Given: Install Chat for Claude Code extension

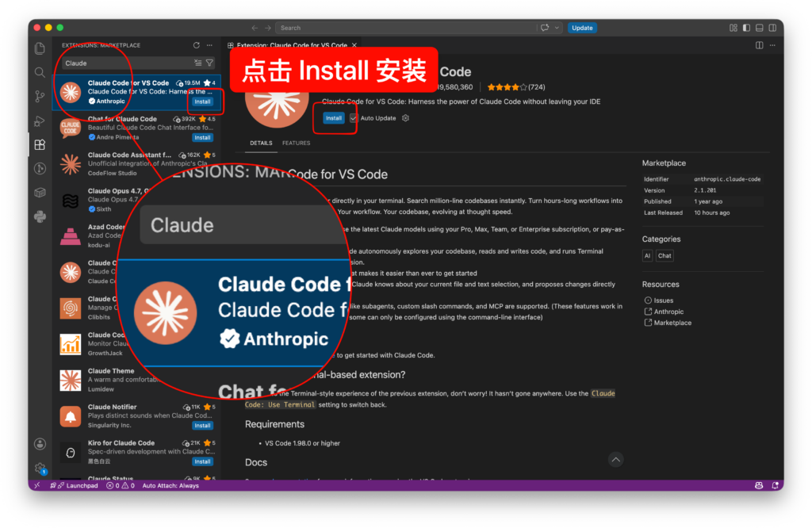Looking at the screenshot, I should click(202, 138).
